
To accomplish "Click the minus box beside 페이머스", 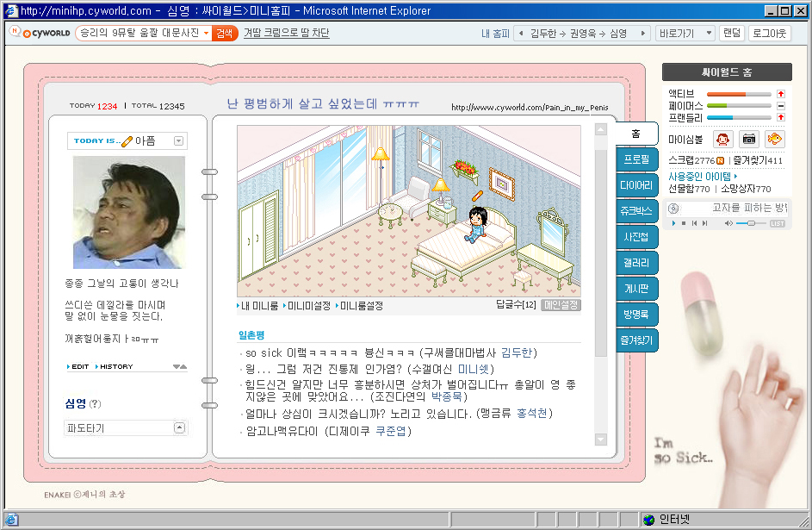I will [x=780, y=105].
